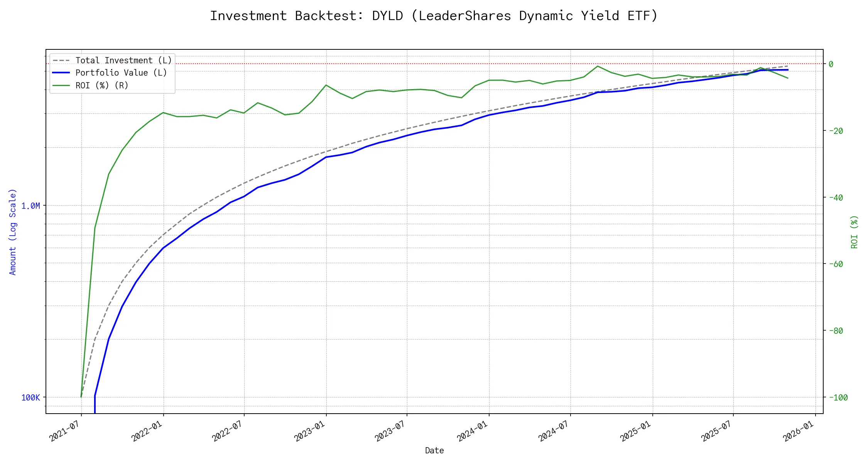Click the 100K left axis label
This screenshot has height=463, width=868.
click(x=30, y=397)
